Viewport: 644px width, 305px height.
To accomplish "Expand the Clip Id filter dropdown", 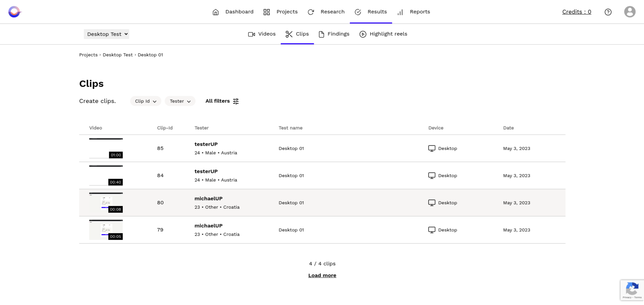I will click(145, 101).
